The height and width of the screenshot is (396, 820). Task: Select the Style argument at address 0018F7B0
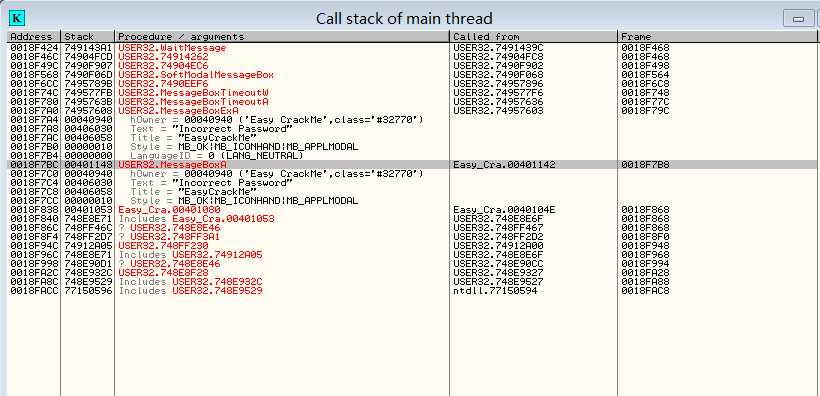click(x=244, y=147)
